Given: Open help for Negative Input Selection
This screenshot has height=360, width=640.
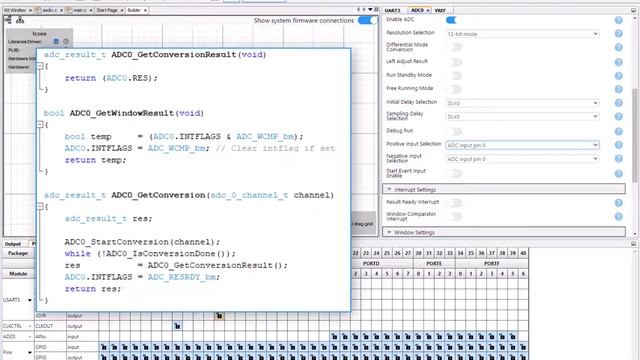Looking at the screenshot, I should 618,158.
